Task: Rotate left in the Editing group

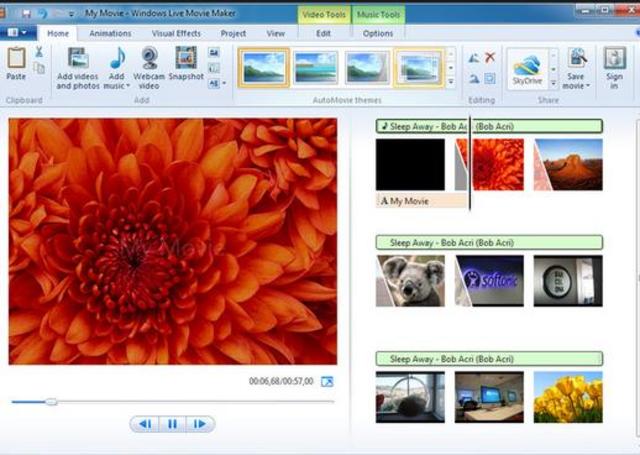Action: click(x=474, y=58)
